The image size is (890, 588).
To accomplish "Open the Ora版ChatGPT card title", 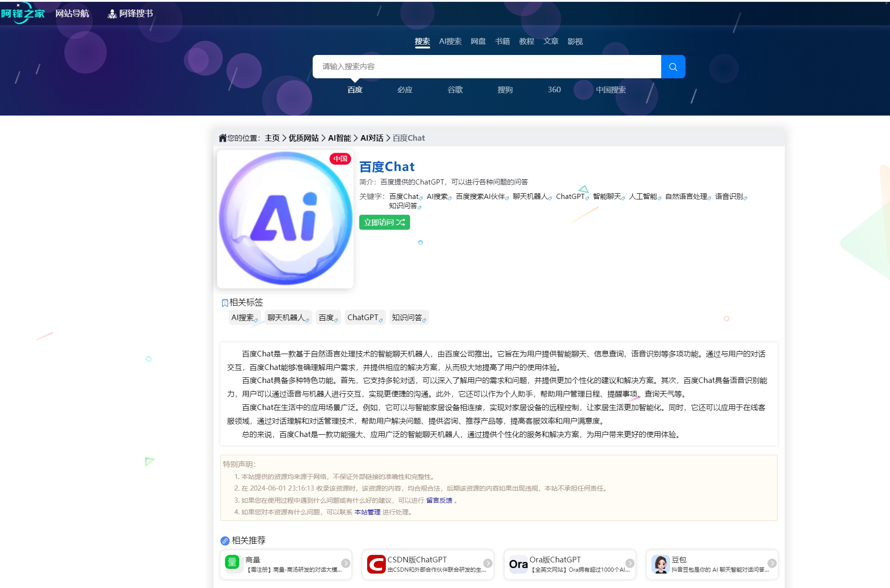I will tap(555, 560).
